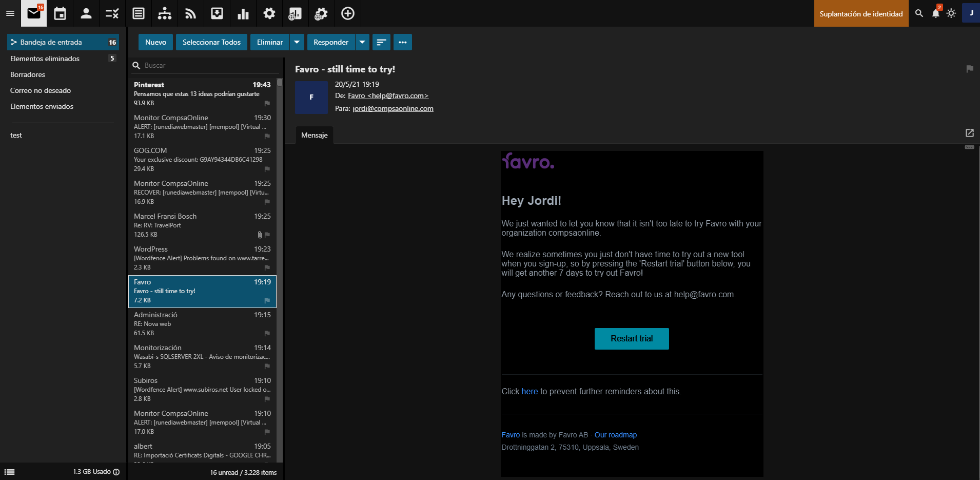
Task: Click the Seleccionar Todos button
Action: tap(211, 42)
